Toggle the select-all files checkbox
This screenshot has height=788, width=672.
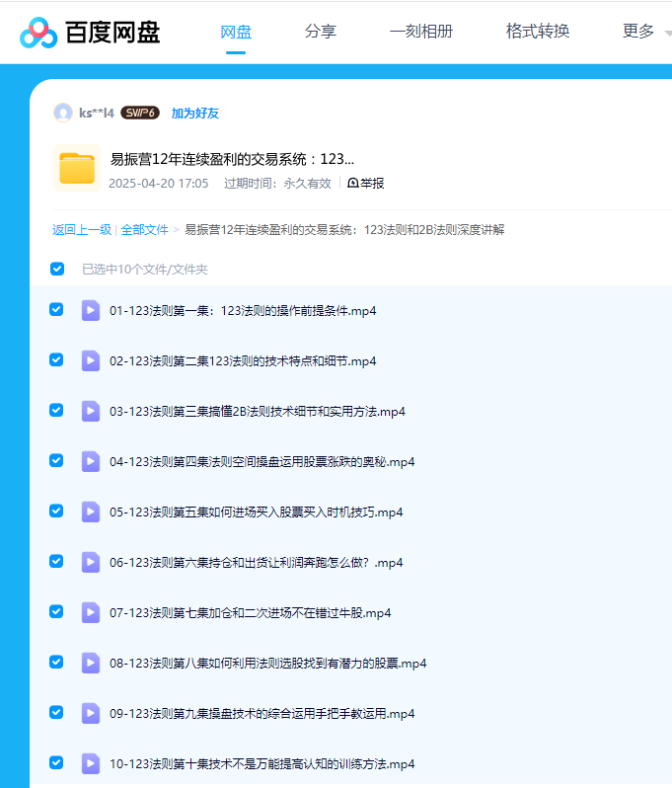point(57,269)
